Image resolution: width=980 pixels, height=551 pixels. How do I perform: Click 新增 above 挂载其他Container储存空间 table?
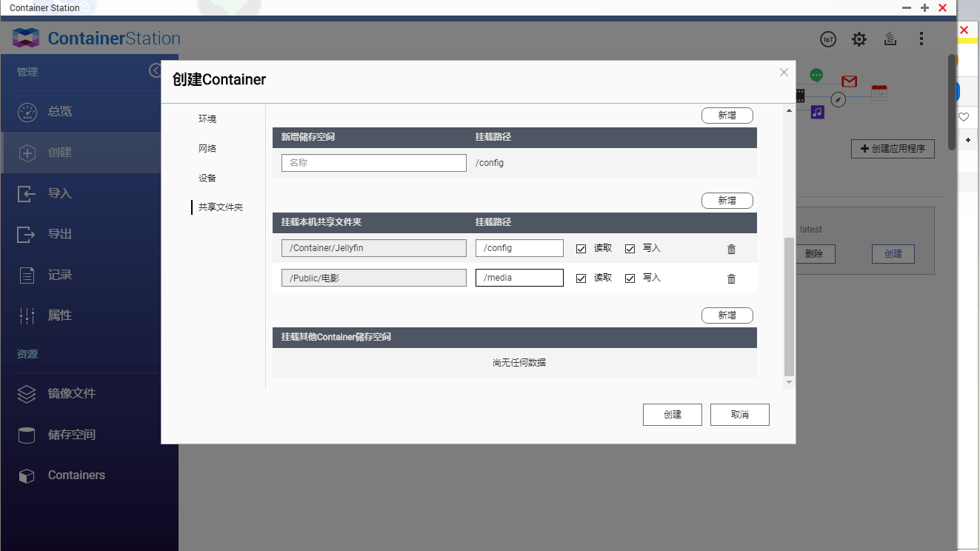727,315
